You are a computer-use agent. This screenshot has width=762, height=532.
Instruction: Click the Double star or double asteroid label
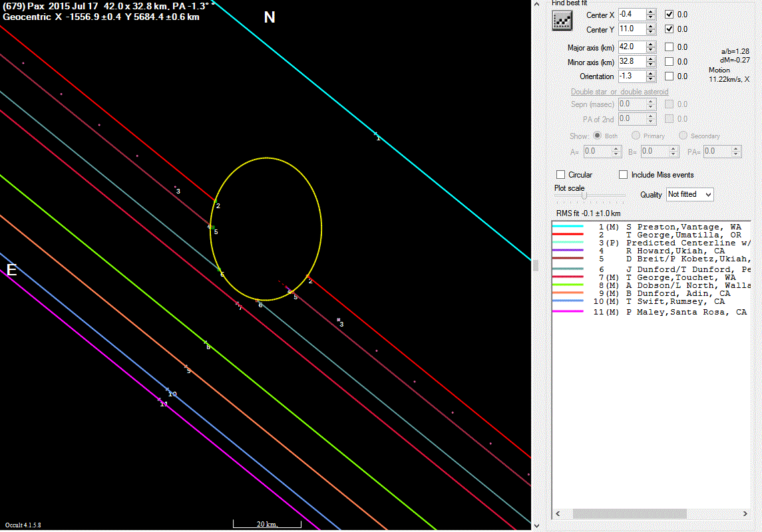tap(620, 92)
